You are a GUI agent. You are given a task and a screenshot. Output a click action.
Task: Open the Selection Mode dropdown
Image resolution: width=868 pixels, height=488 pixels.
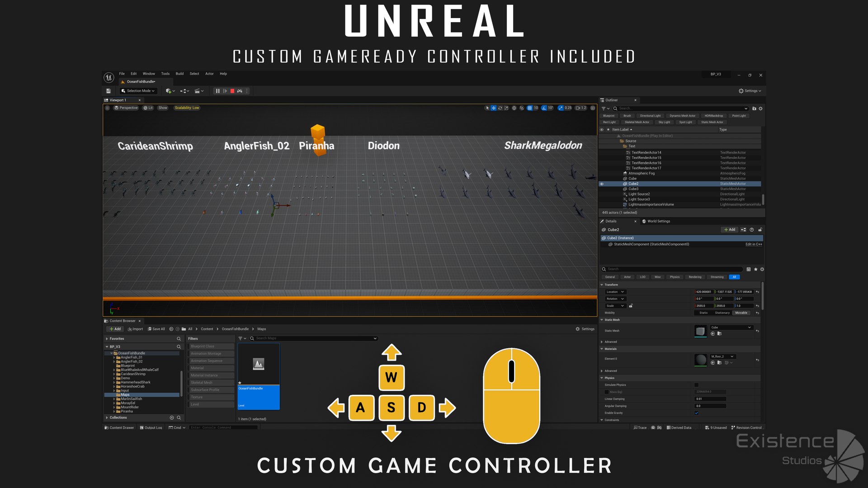click(139, 91)
